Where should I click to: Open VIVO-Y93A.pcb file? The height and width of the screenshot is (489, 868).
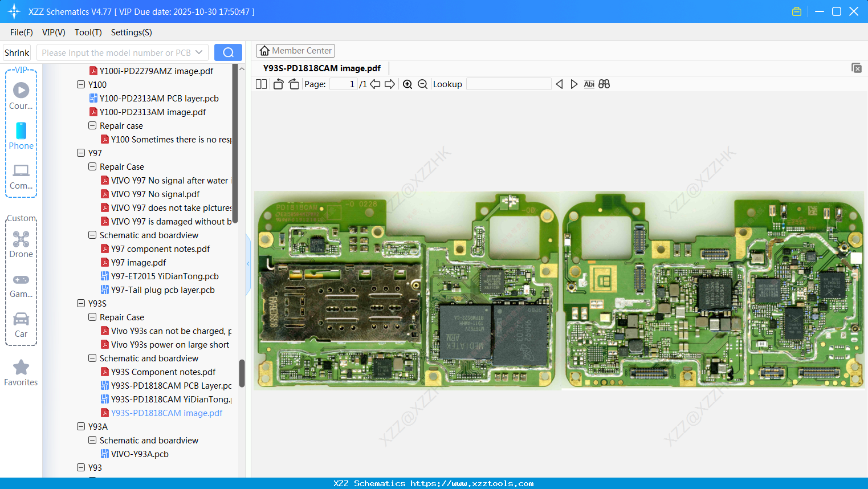[x=135, y=454]
